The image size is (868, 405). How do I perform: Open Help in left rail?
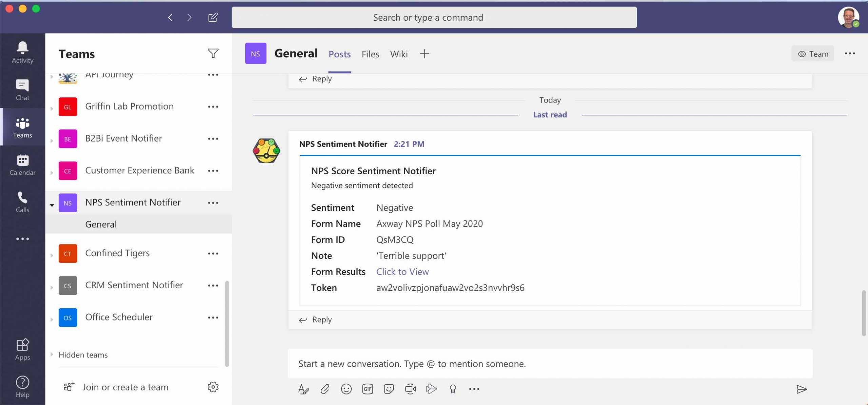pos(22,387)
